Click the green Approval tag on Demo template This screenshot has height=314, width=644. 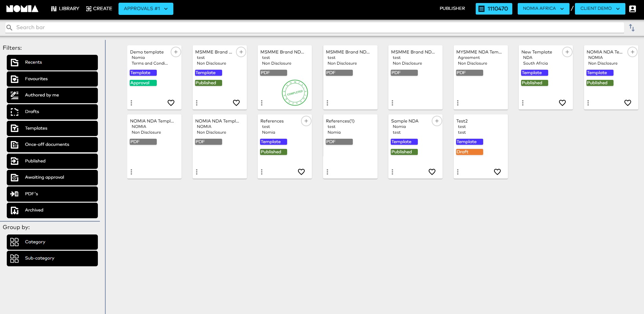point(143,83)
